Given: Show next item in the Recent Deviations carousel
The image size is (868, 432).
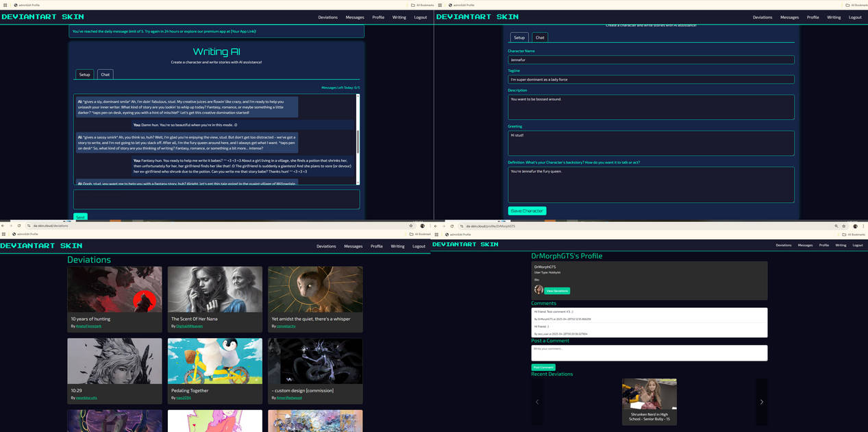Looking at the screenshot, I should click(762, 402).
